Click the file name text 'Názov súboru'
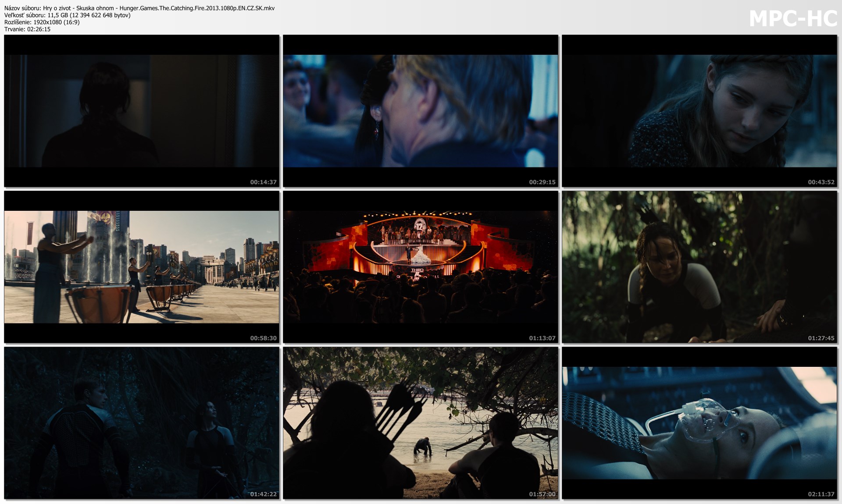842x504 pixels. point(23,8)
